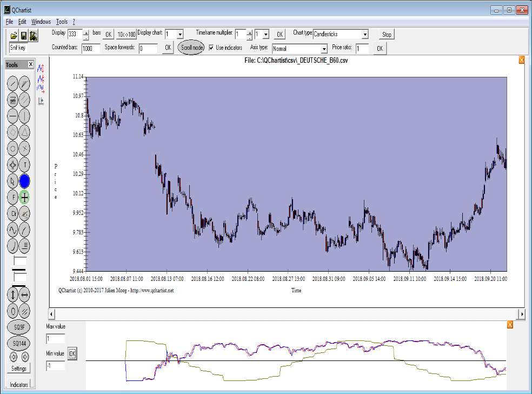Open the Tools menu
532x394 pixels.
click(62, 22)
